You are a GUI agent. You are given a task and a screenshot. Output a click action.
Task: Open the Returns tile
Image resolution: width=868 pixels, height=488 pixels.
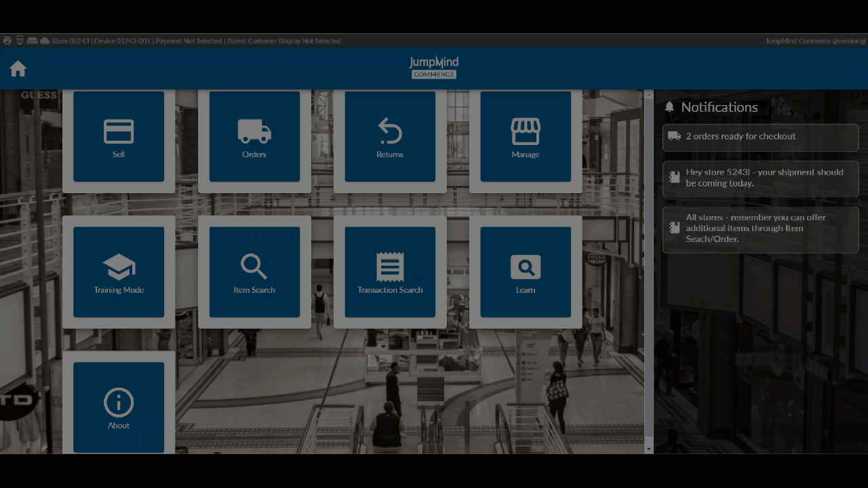[390, 137]
